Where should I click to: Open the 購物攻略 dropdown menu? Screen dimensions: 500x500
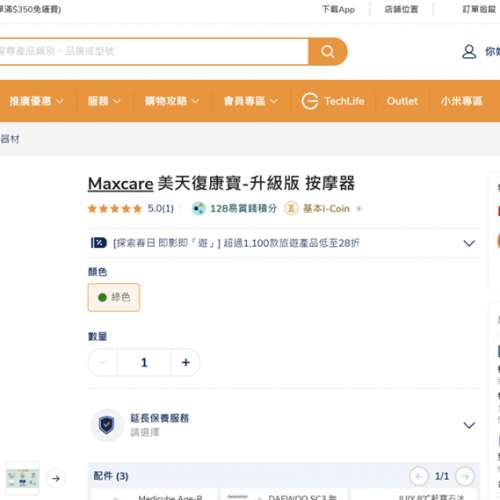click(x=172, y=101)
